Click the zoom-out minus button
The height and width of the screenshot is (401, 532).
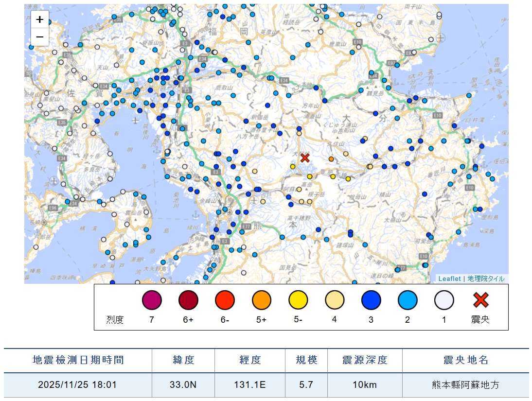pos(39,37)
